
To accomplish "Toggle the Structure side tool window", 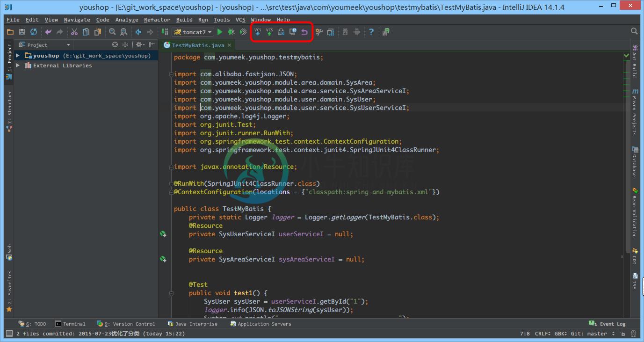I will click(9, 111).
